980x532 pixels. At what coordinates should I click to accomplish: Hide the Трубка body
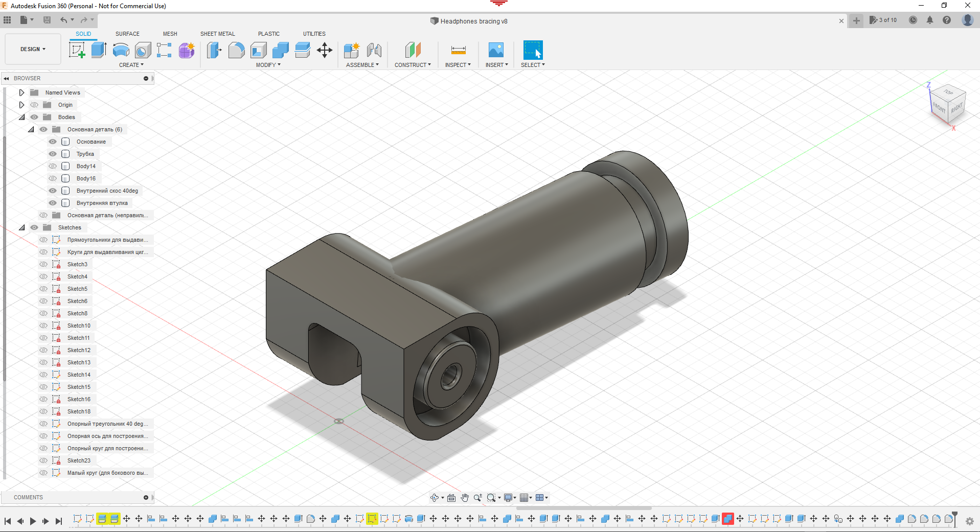point(53,154)
